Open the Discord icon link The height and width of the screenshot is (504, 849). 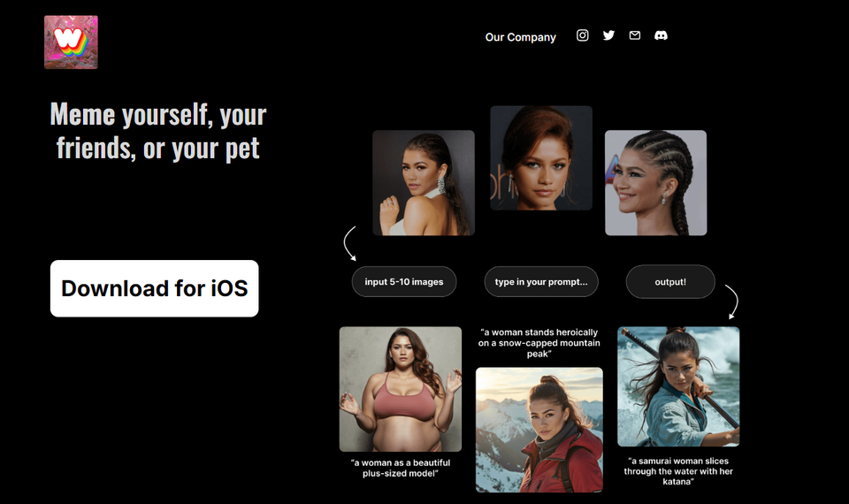point(661,35)
